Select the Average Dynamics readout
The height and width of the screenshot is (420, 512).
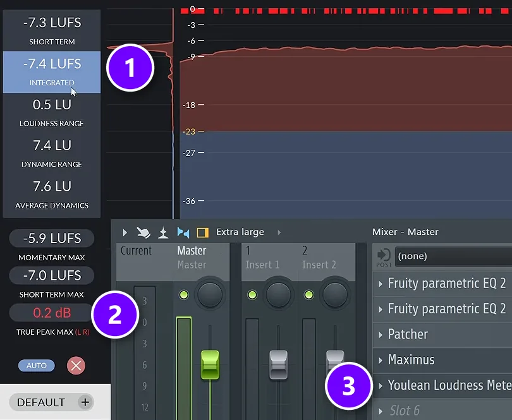[52, 195]
